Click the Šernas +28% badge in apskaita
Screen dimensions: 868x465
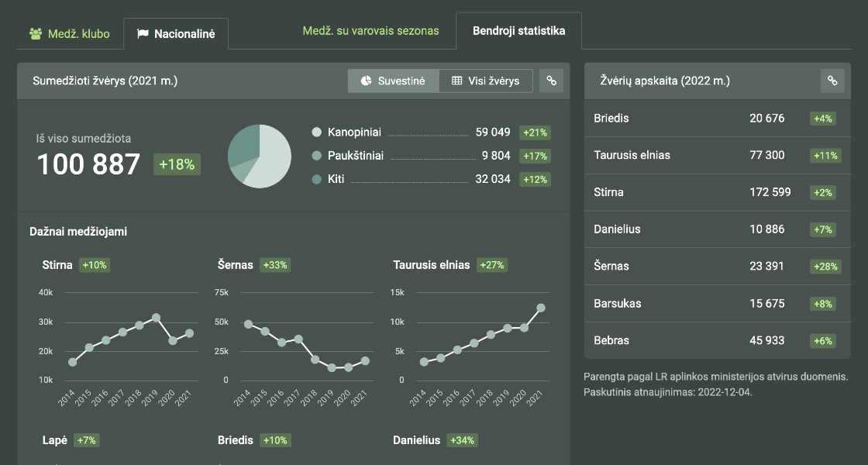pos(824,267)
